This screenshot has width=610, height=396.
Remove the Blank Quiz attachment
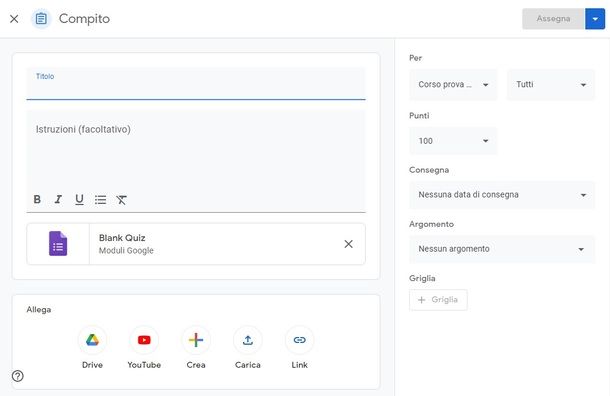(349, 244)
